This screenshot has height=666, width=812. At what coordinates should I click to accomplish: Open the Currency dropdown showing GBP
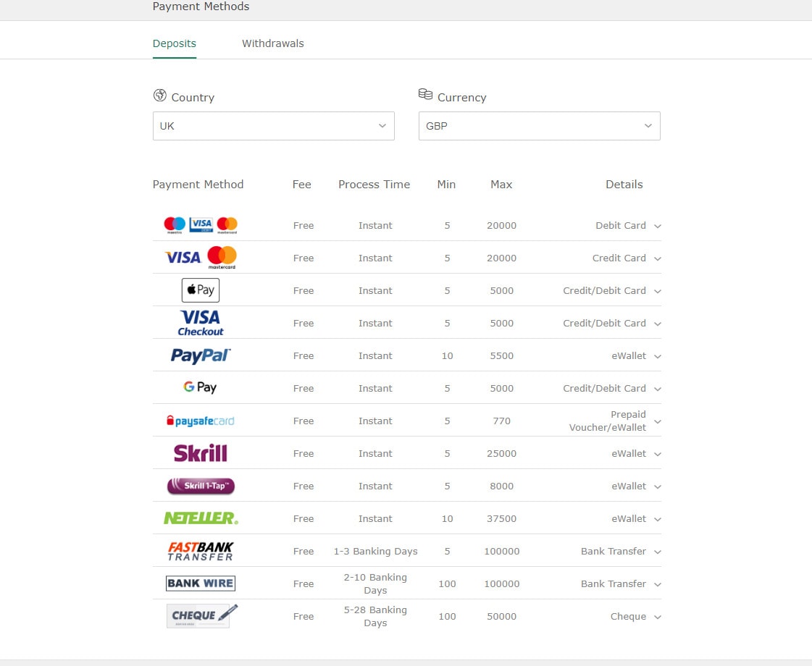click(x=539, y=126)
